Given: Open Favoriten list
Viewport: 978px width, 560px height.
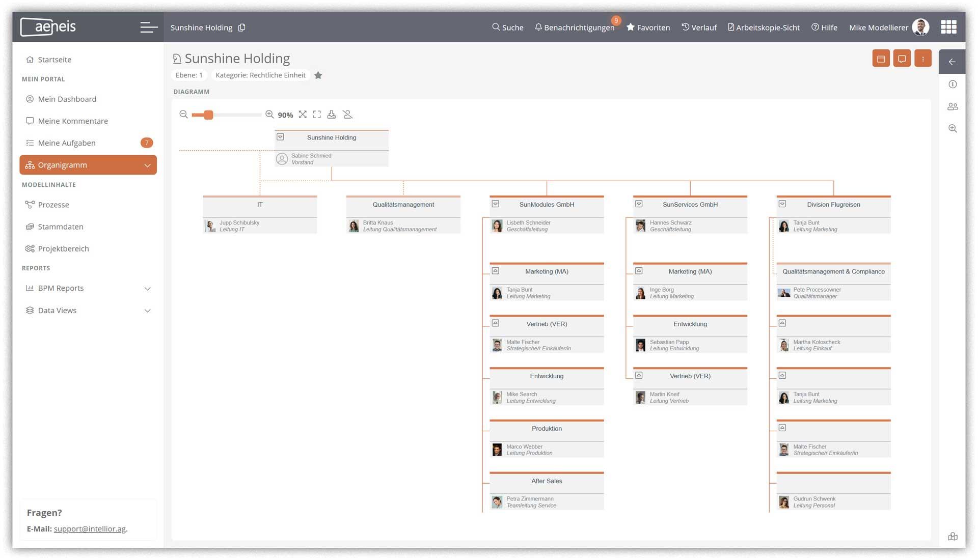Looking at the screenshot, I should pyautogui.click(x=648, y=27).
